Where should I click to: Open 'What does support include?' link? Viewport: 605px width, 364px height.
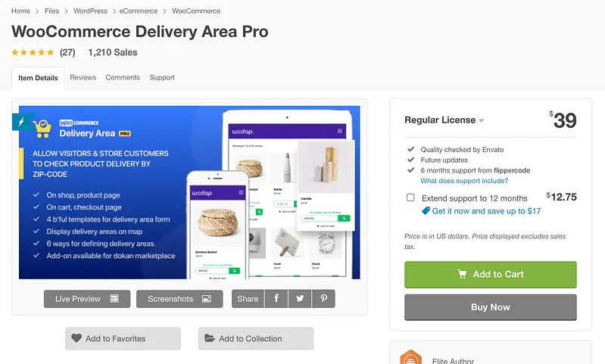[464, 181]
